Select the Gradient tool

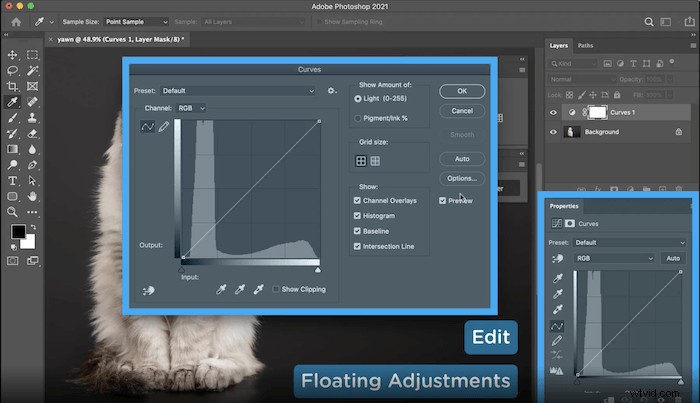[x=12, y=149]
